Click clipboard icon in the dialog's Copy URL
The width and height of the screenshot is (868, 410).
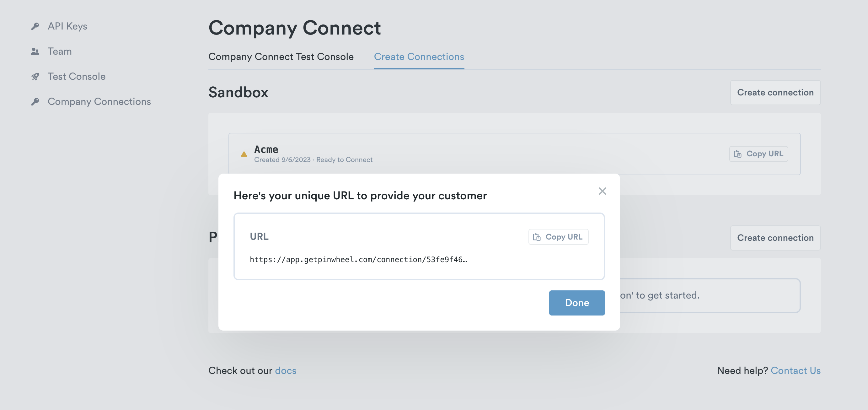pos(537,237)
